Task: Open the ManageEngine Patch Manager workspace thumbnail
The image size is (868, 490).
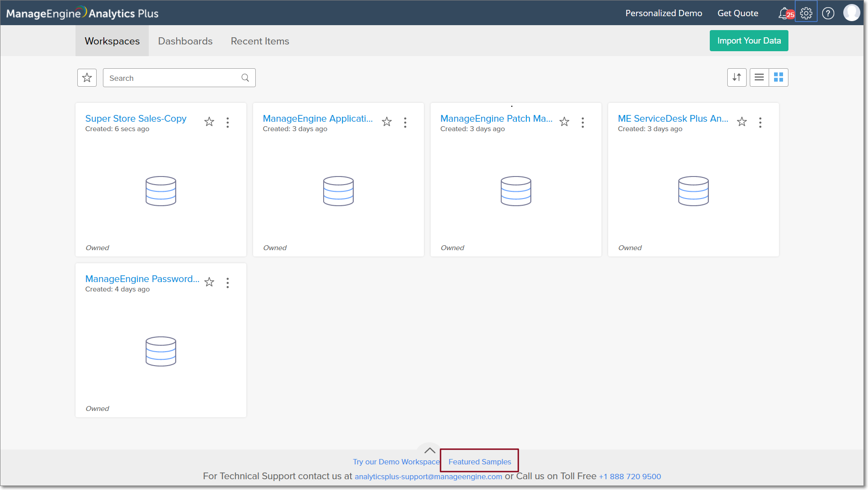Action: point(516,191)
